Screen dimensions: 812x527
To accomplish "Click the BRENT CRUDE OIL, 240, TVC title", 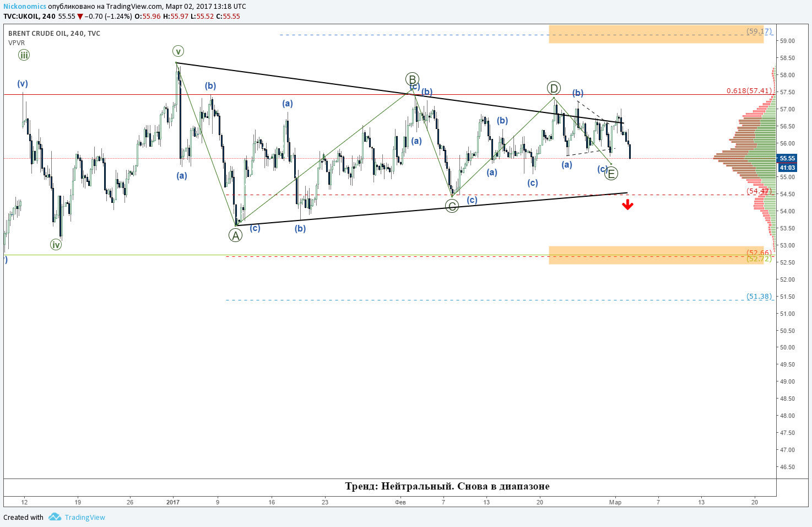I will coord(54,33).
